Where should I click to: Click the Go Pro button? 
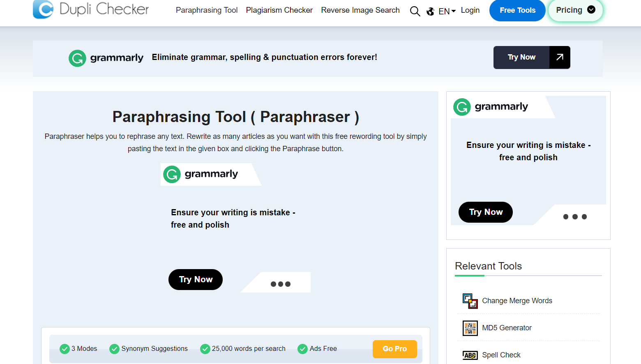(394, 349)
